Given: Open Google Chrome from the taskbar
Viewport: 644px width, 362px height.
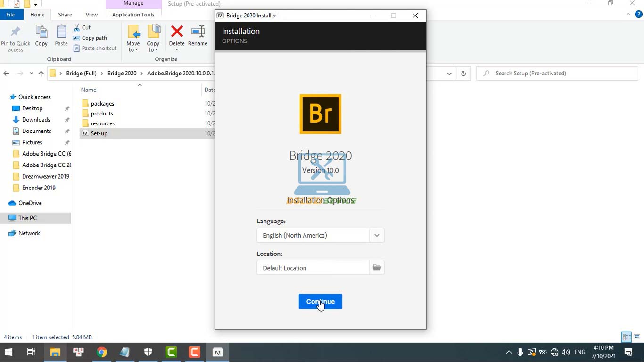Looking at the screenshot, I should pos(102,352).
